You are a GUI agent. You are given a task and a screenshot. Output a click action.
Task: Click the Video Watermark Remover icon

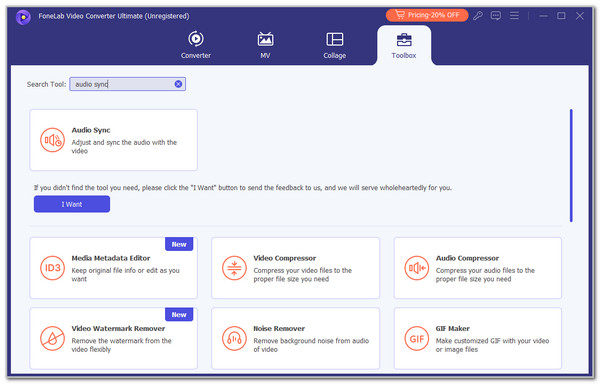pyautogui.click(x=52, y=338)
